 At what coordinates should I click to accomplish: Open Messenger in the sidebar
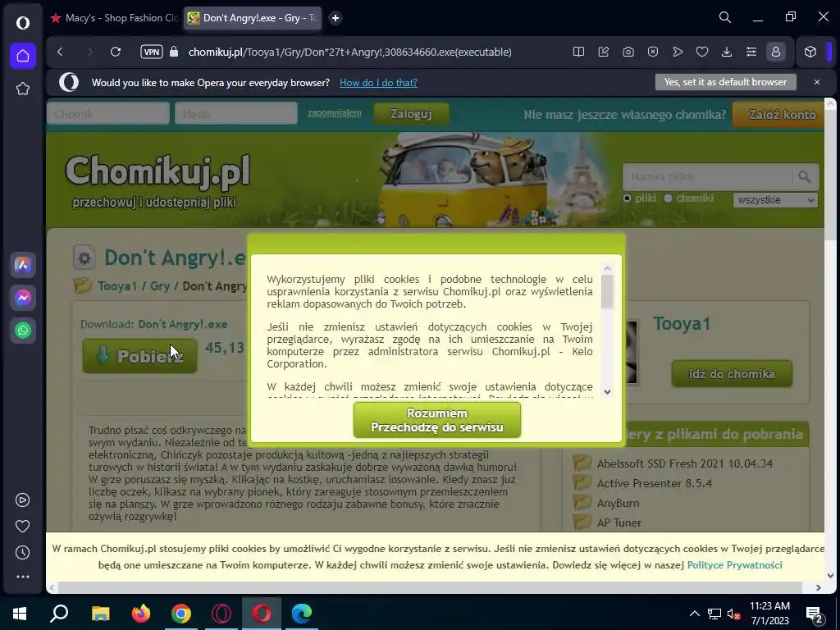point(22,297)
